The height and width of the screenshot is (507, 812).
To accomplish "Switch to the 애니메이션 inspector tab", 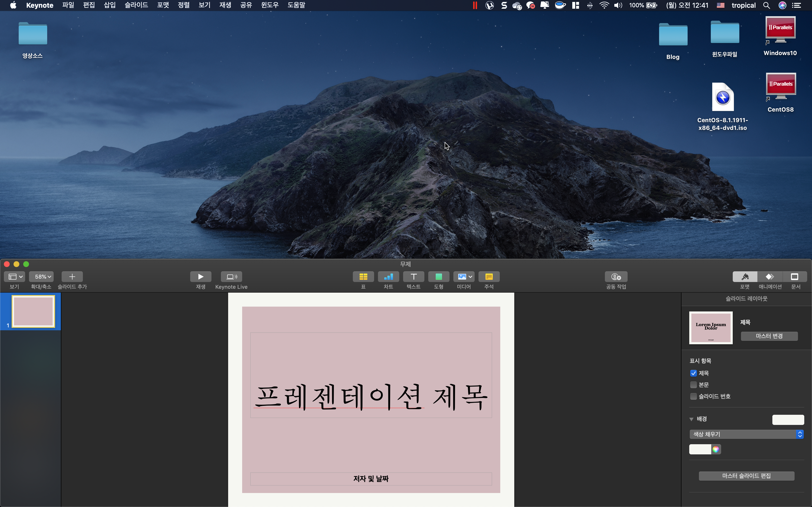I will click(x=770, y=277).
